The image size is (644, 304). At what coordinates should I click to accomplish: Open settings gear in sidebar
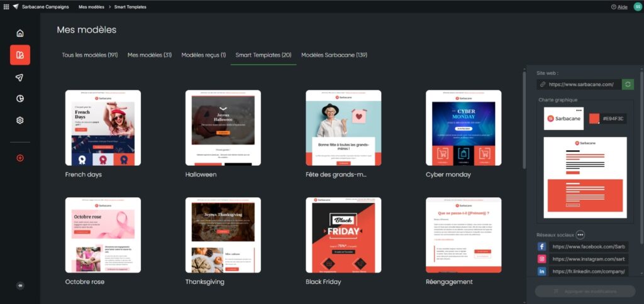click(19, 121)
